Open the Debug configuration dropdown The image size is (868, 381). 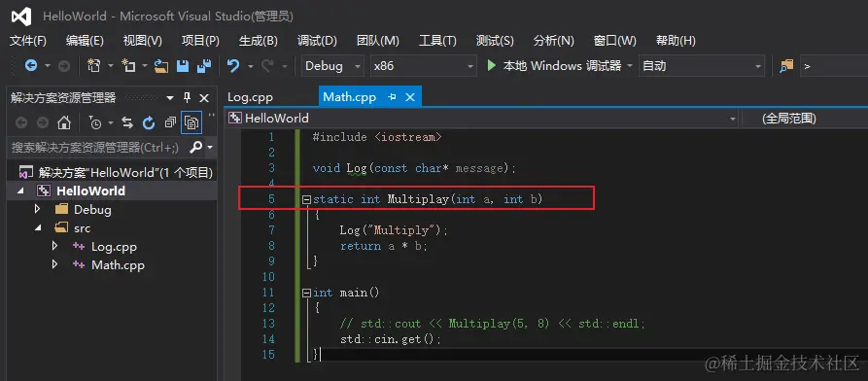(x=332, y=66)
